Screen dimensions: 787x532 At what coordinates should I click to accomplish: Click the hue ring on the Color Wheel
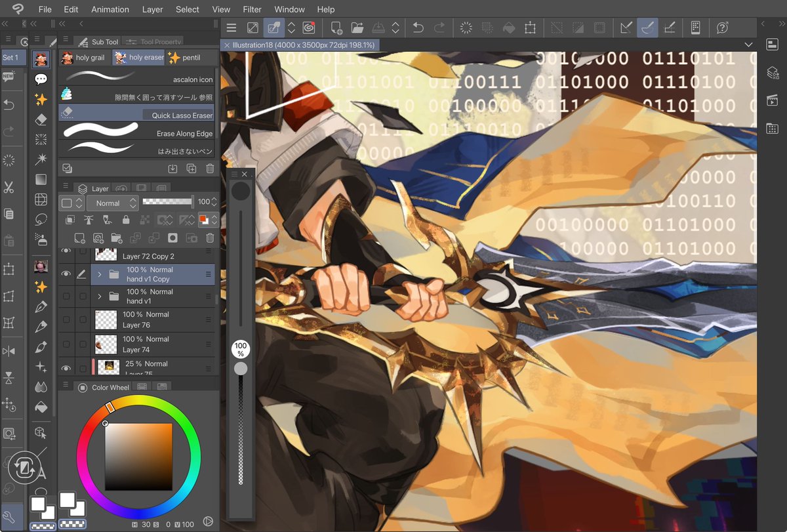pos(138,400)
